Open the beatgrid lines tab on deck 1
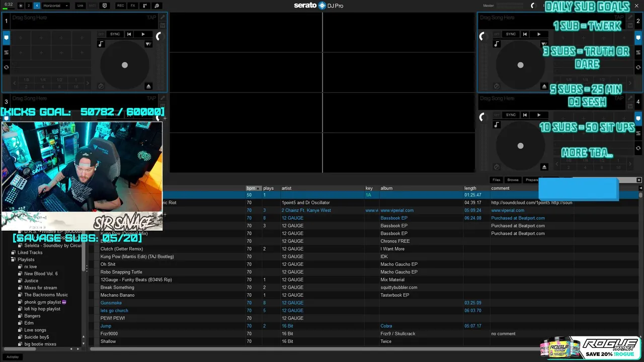This screenshot has height=362, width=644. coord(7,52)
